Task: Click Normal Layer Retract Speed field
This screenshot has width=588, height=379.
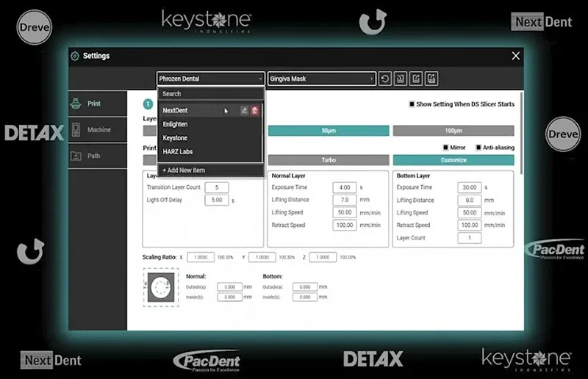Action: pos(344,225)
